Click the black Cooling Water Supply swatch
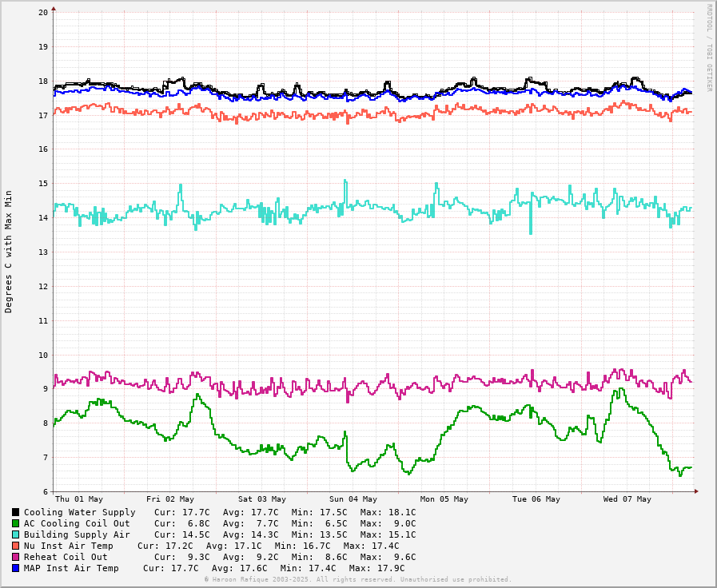717x588 pixels. click(x=15, y=512)
